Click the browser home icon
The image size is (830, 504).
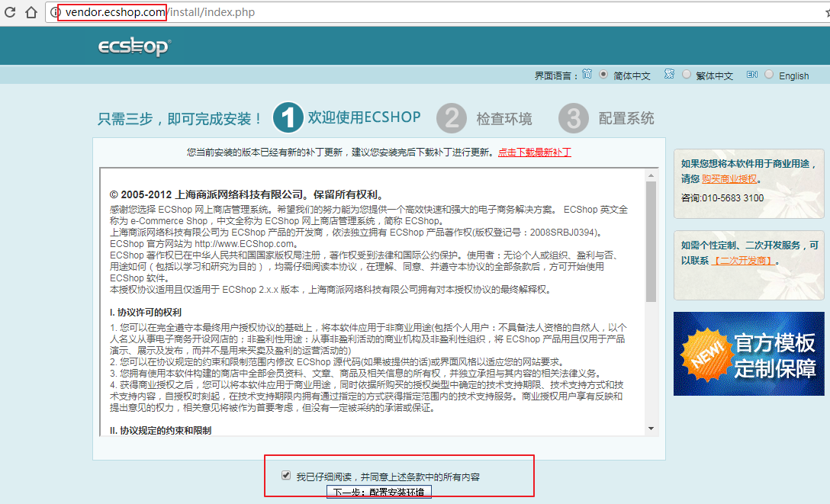click(31, 12)
